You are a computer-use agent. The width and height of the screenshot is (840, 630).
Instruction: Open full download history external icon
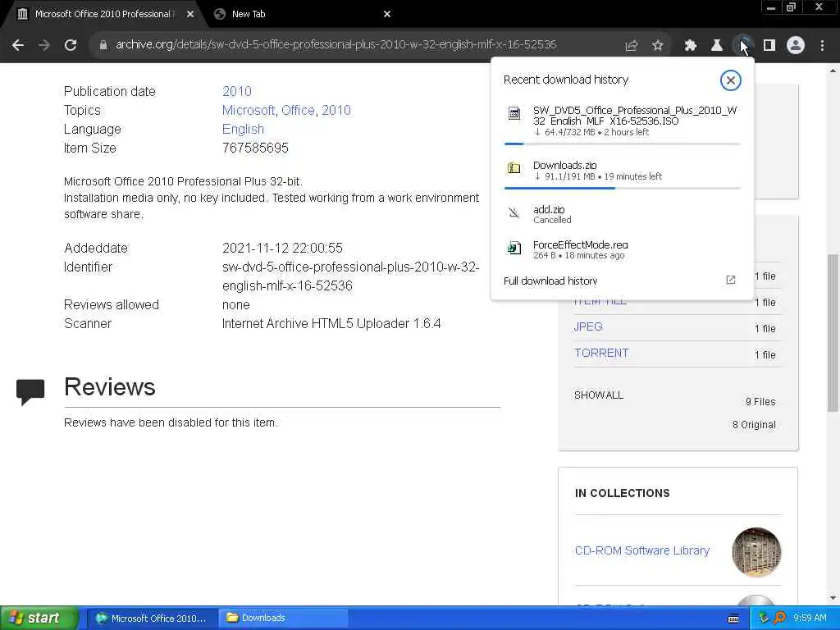click(730, 281)
